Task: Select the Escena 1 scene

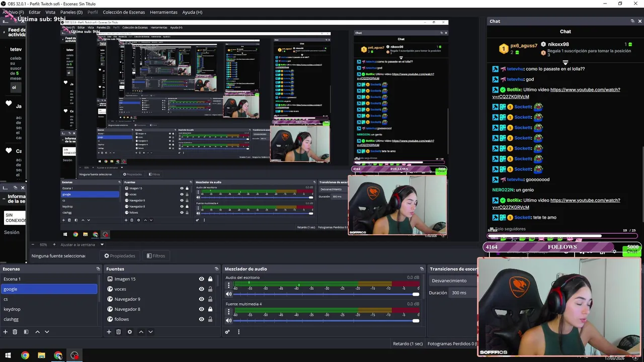Action: coord(49,279)
